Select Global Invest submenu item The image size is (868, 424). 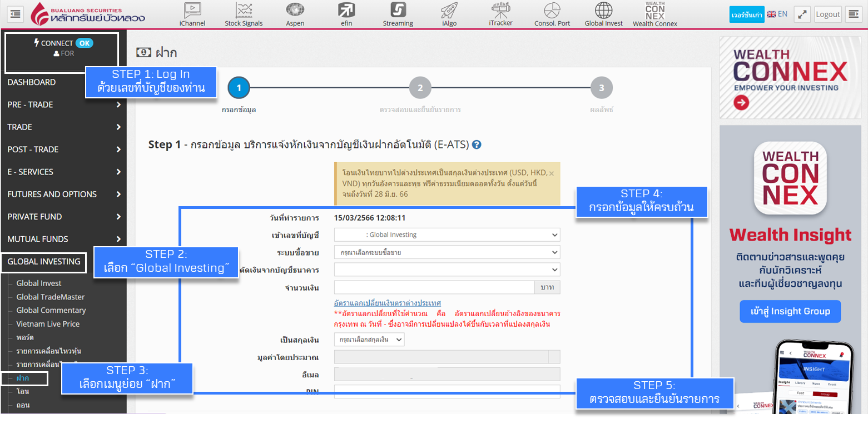point(39,283)
